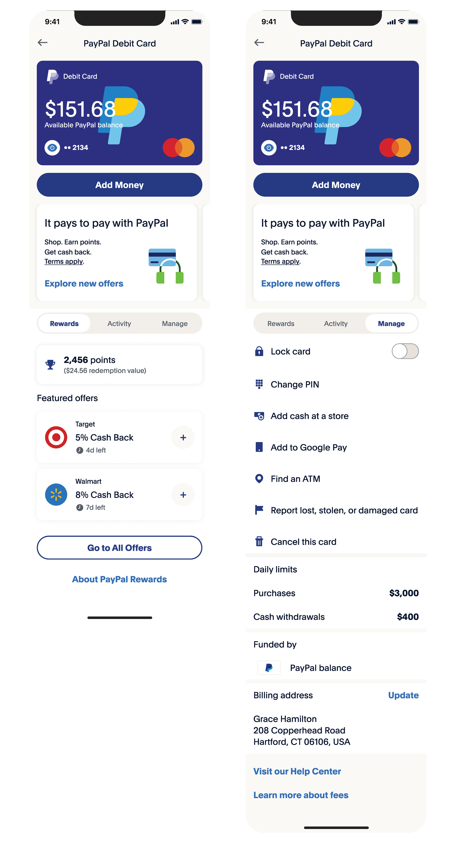The width and height of the screenshot is (456, 868).
Task: Click Update next to Billing address
Action: tap(403, 695)
